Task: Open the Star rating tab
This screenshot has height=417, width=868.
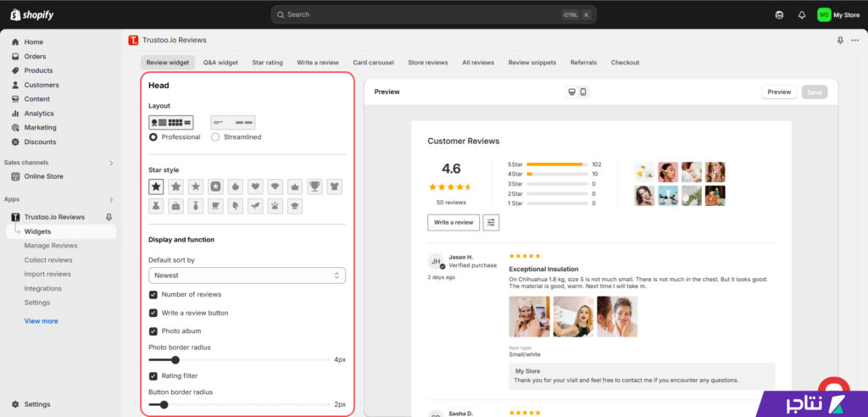Action: (267, 63)
